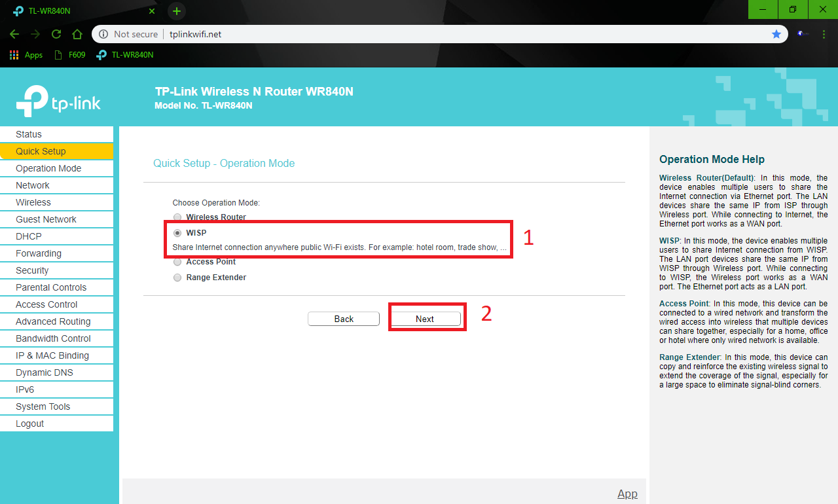
Task: Open System Tools menu
Action: (56, 406)
